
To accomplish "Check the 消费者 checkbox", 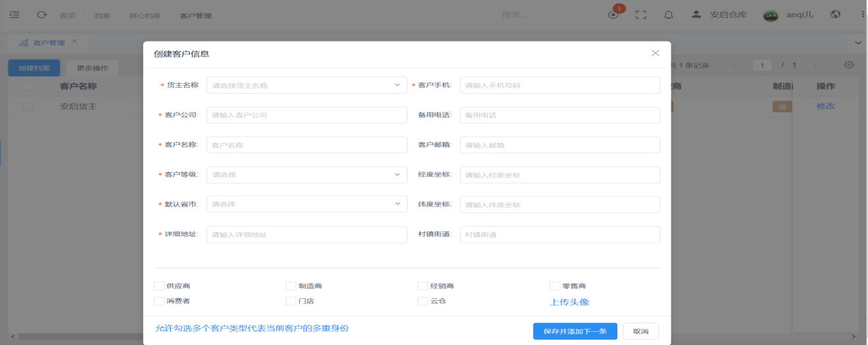I will tap(159, 301).
